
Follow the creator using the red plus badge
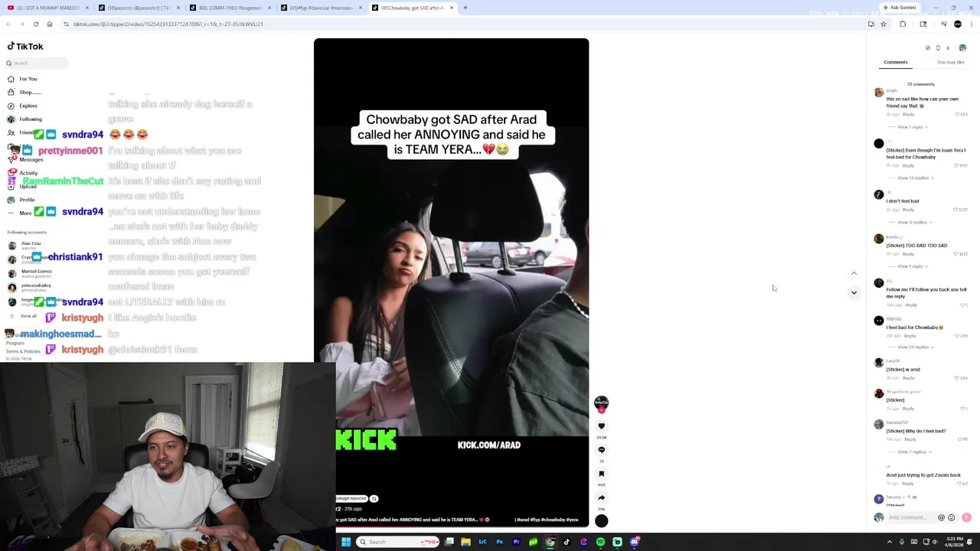(601, 410)
